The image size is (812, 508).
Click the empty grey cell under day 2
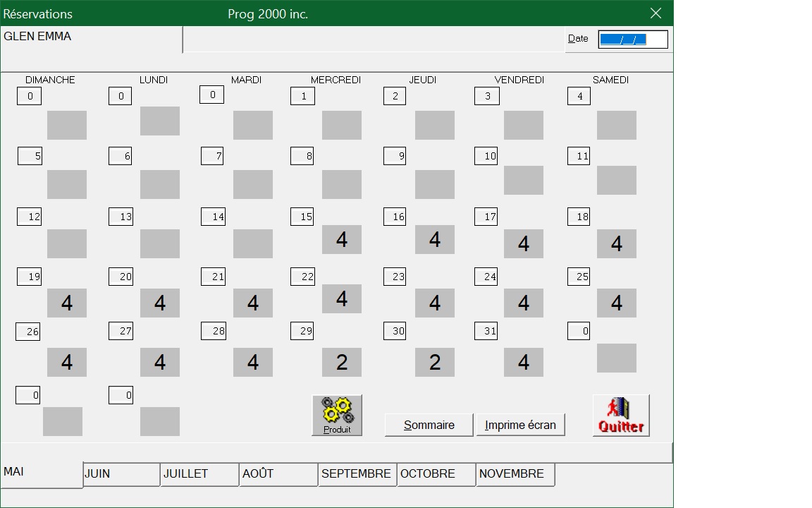pos(435,125)
